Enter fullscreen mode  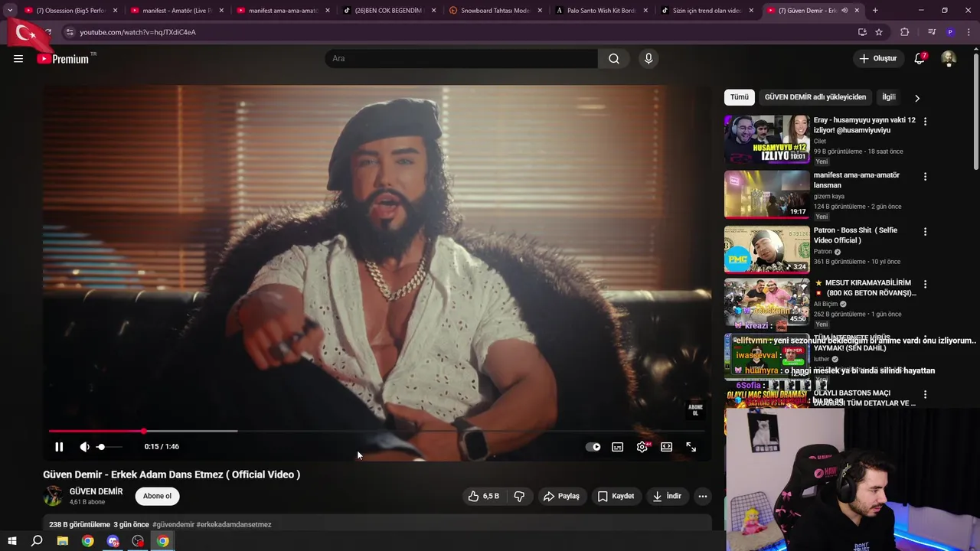[x=691, y=447]
